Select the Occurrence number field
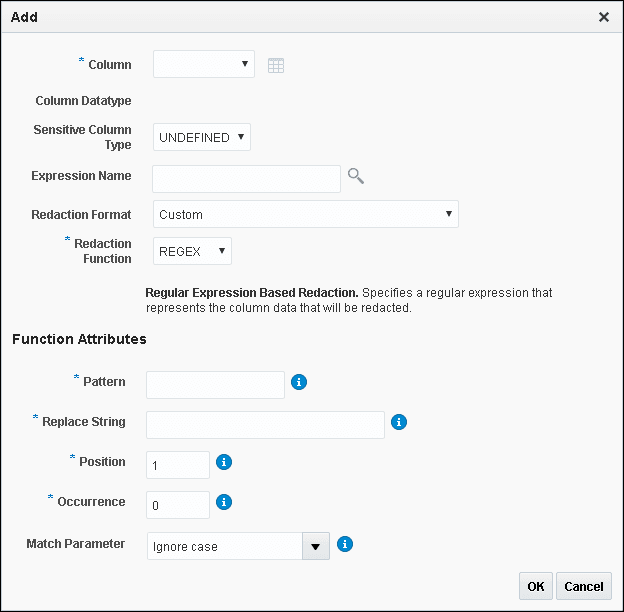 (x=178, y=505)
